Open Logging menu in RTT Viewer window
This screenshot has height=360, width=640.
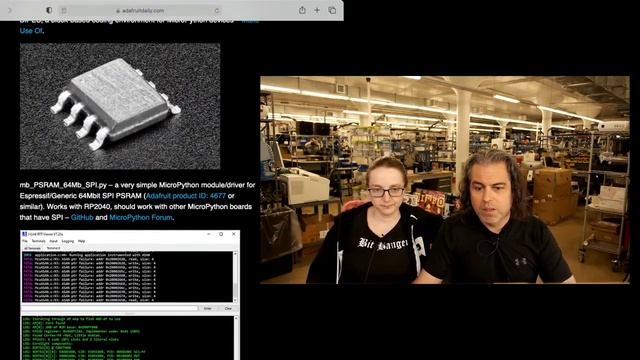[x=68, y=241]
